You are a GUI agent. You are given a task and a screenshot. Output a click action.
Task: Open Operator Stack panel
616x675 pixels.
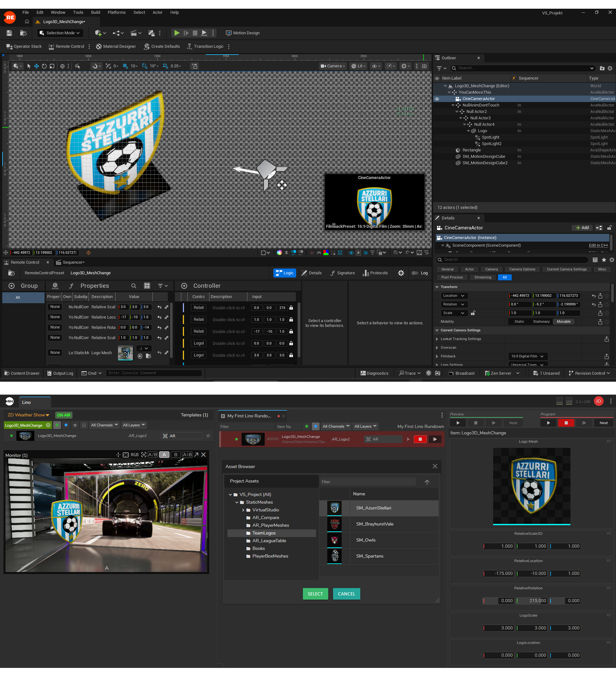point(24,47)
